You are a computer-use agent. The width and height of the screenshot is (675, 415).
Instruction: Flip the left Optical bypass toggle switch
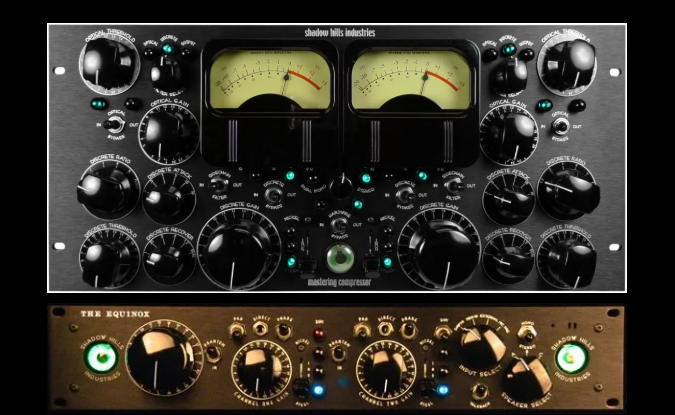click(115, 124)
